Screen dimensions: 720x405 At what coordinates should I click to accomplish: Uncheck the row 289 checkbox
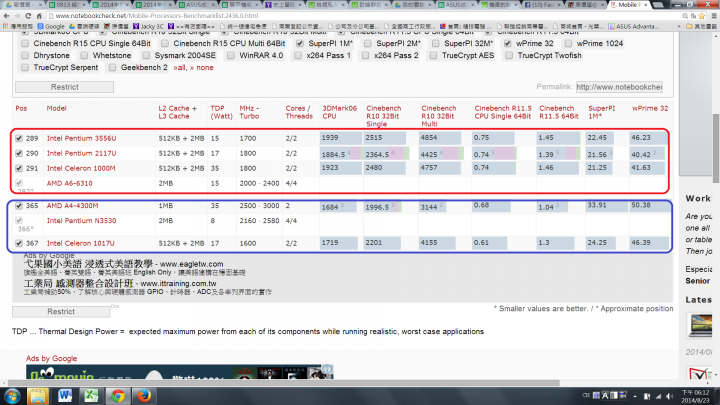point(19,138)
